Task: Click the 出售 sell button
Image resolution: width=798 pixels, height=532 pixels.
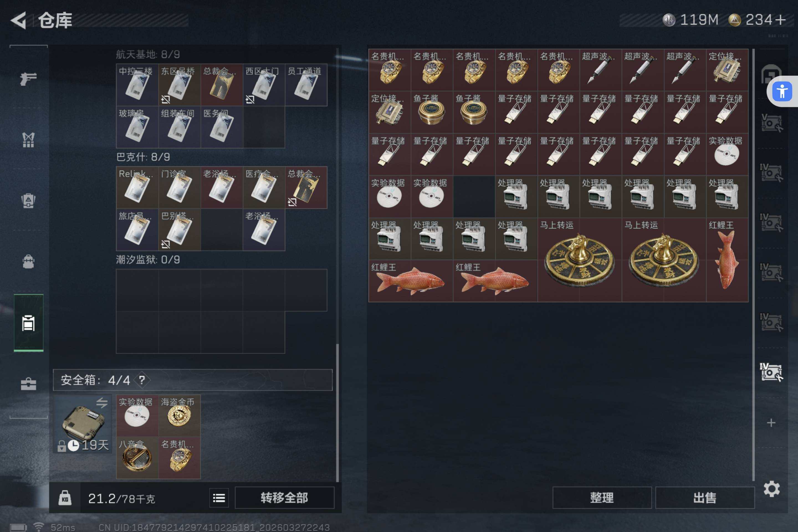Action: point(705,498)
